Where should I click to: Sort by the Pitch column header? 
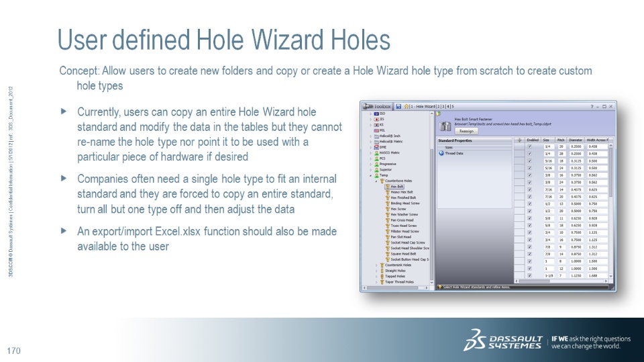coord(561,140)
